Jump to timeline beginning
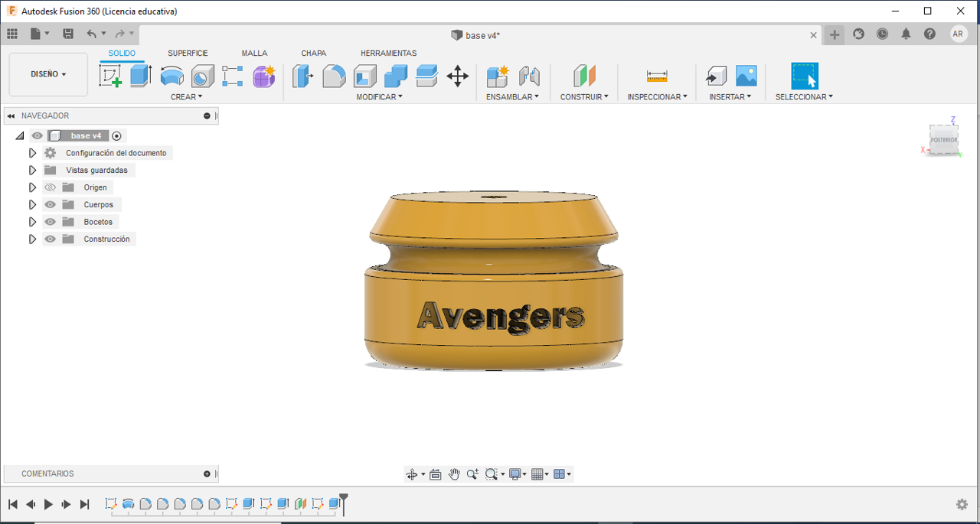980x524 pixels. [x=13, y=504]
